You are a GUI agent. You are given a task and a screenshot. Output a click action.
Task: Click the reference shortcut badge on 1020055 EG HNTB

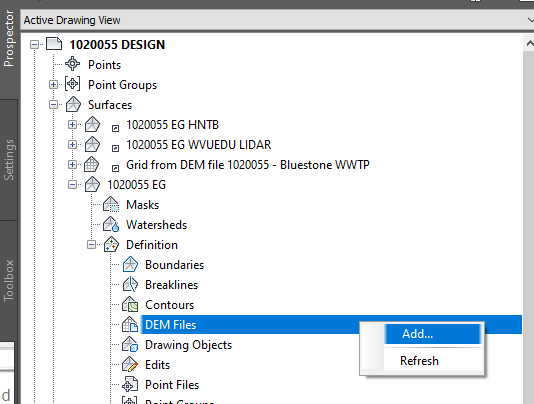point(115,128)
